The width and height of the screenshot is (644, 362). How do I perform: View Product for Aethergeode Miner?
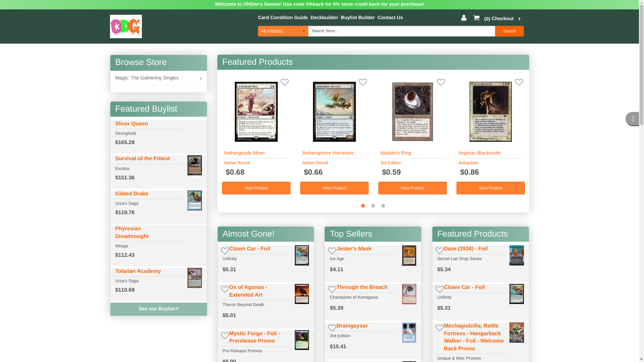click(256, 188)
